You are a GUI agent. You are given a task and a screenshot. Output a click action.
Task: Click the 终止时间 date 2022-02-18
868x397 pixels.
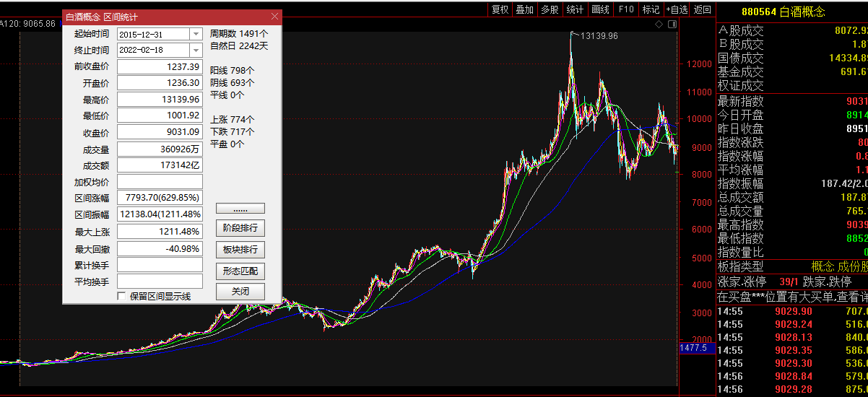click(154, 50)
